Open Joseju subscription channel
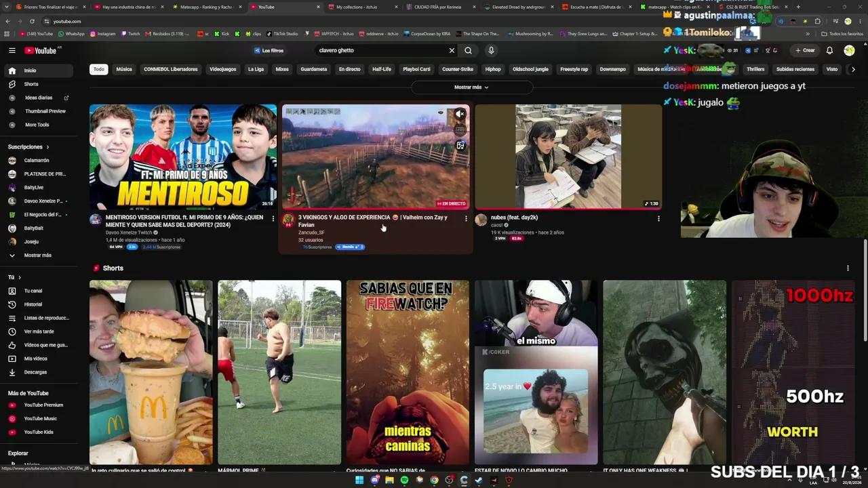Image resolution: width=868 pixels, height=488 pixels. click(38, 242)
